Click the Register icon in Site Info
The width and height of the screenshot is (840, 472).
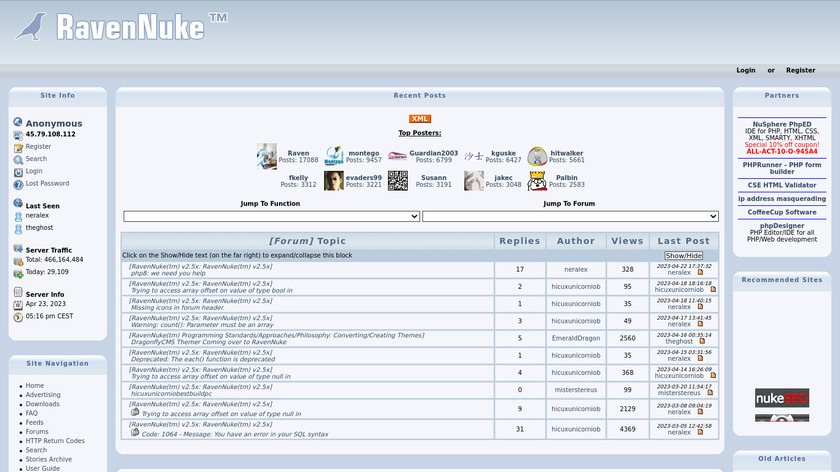pyautogui.click(x=18, y=147)
